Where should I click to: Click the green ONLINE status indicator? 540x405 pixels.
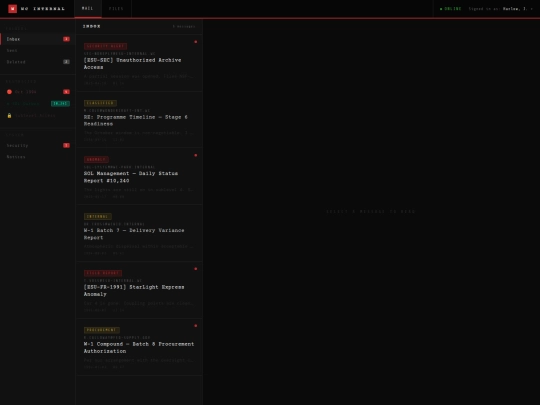[450, 9]
